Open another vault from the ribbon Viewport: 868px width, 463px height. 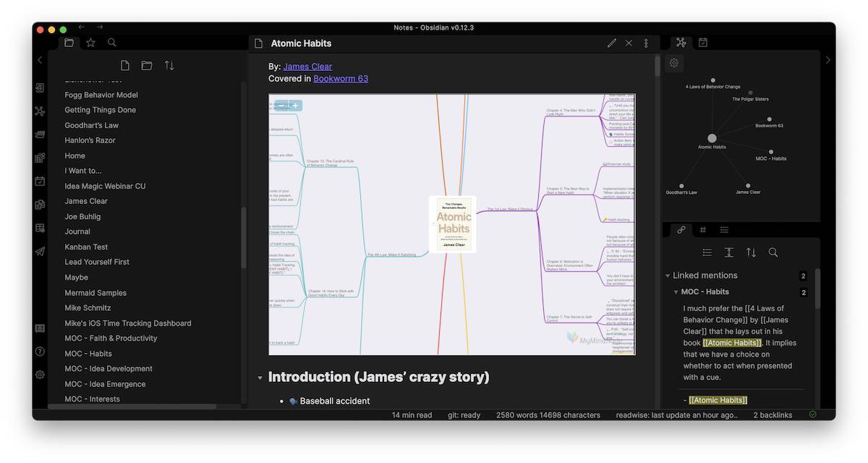point(40,328)
